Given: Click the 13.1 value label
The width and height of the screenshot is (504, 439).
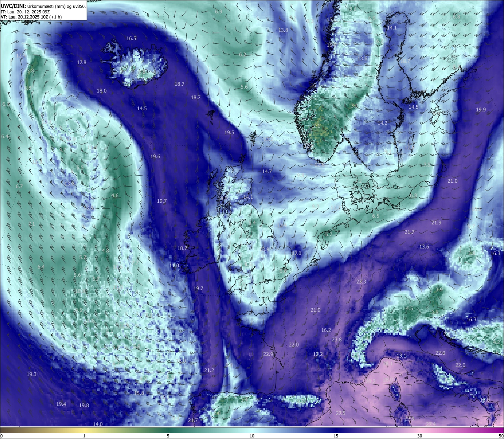Looking at the screenshot, I should pos(401,356).
